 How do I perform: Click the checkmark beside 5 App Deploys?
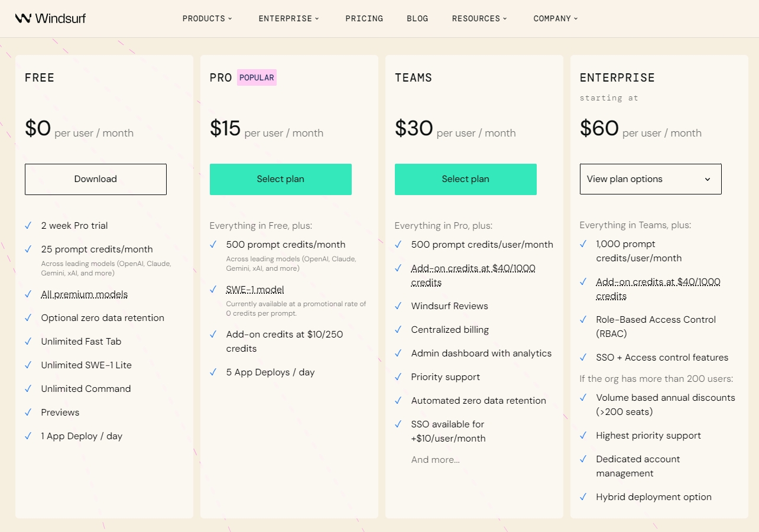tap(213, 372)
